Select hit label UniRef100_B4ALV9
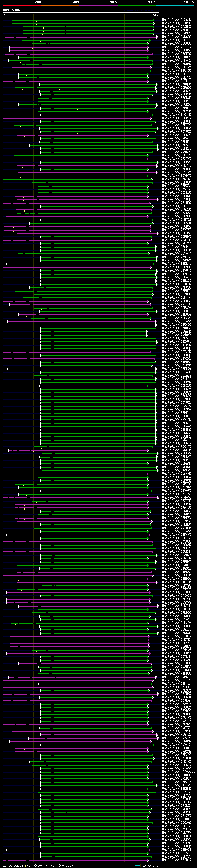 177,470
